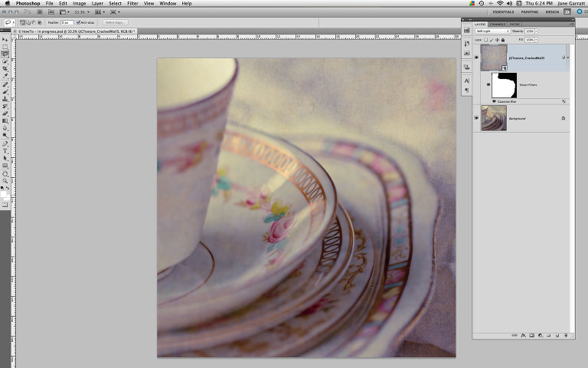Screen dimensions: 588x368
Task: Select the Blur tool
Action: (x=5, y=128)
